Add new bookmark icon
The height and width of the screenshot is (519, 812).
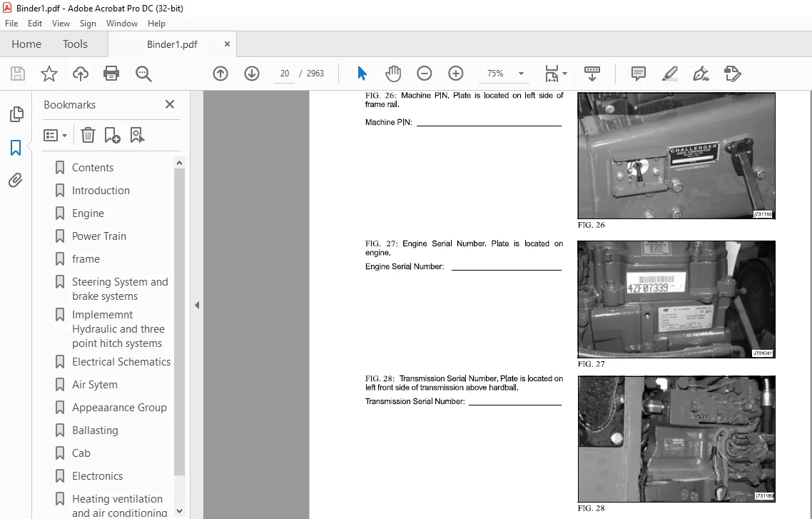coord(112,135)
